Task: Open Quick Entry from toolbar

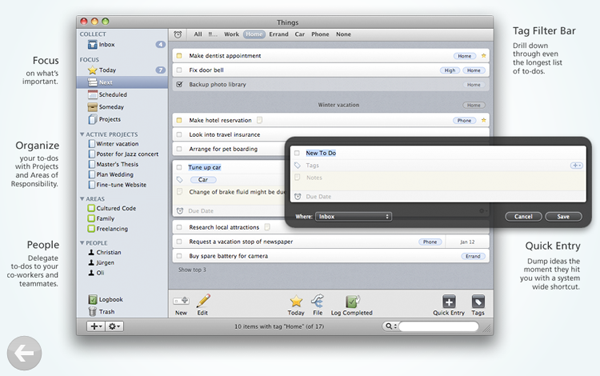Action: pyautogui.click(x=449, y=301)
